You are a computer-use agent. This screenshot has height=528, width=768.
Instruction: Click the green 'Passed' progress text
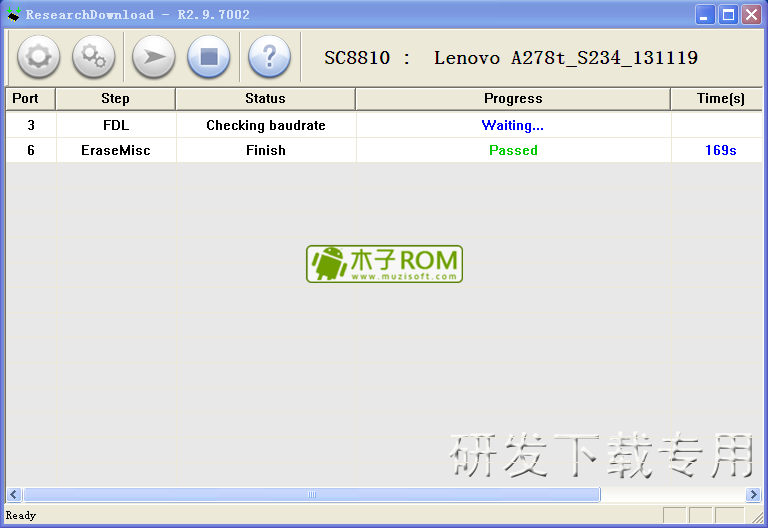[x=513, y=150]
